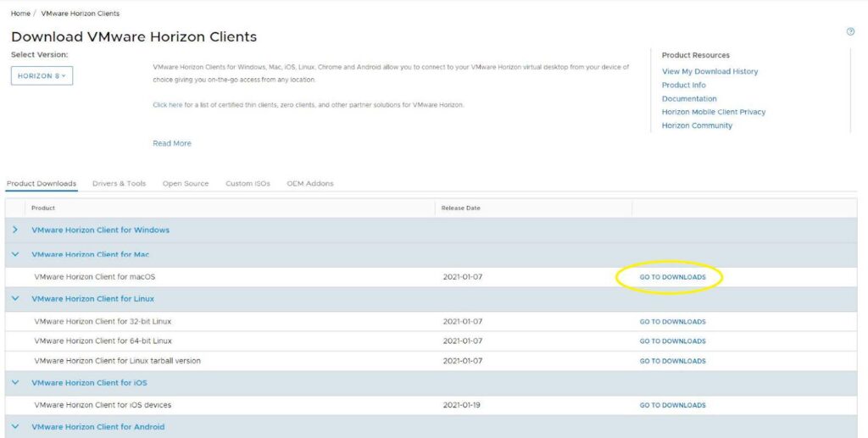This screenshot has width=868, height=438.
Task: Select VMware Horizon Client for iOS devices text
Action: pyautogui.click(x=103, y=405)
